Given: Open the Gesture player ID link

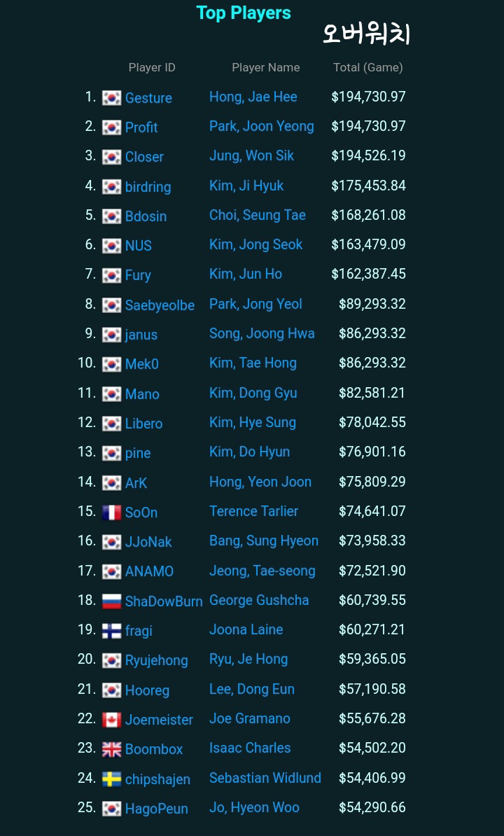Looking at the screenshot, I should 148,98.
